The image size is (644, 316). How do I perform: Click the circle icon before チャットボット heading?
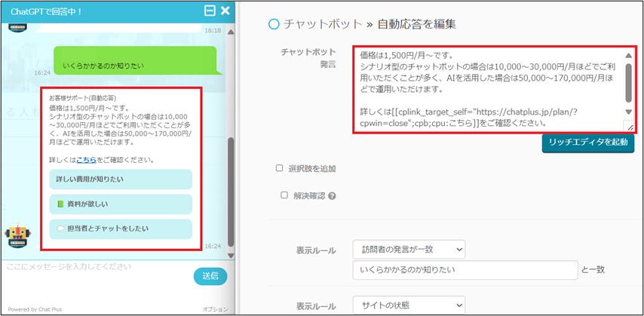click(x=274, y=23)
